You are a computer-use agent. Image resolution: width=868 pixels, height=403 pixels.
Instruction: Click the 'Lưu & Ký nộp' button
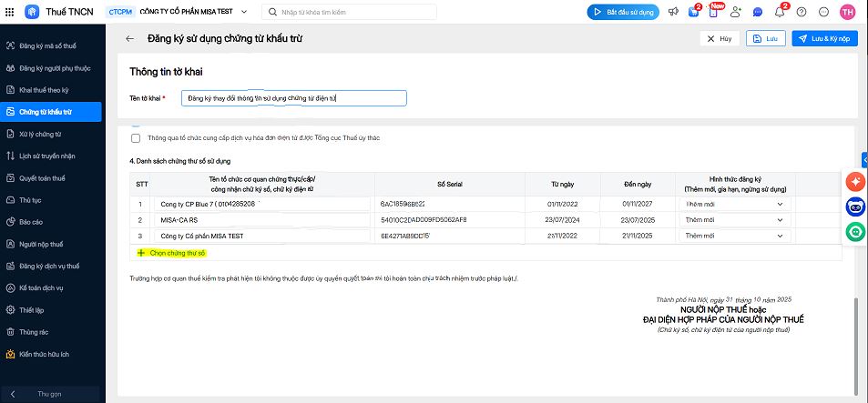point(824,39)
